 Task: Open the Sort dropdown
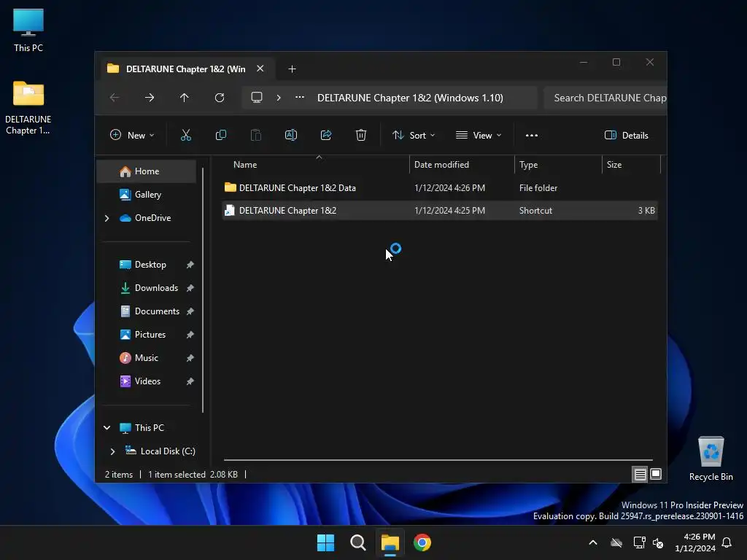pyautogui.click(x=414, y=135)
